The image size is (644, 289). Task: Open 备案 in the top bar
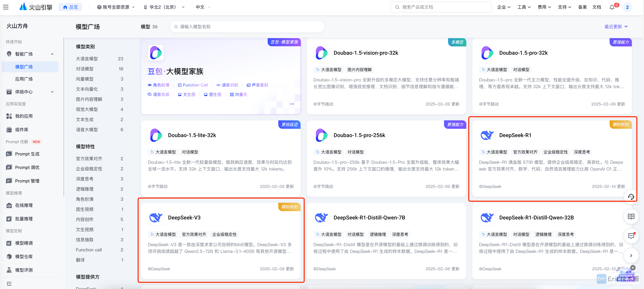click(582, 7)
